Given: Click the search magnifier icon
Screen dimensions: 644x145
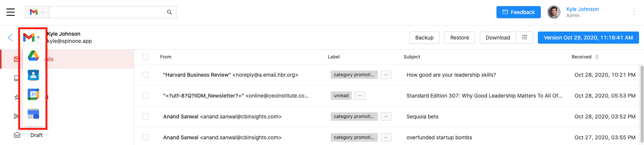Looking at the screenshot, I should [x=170, y=12].
